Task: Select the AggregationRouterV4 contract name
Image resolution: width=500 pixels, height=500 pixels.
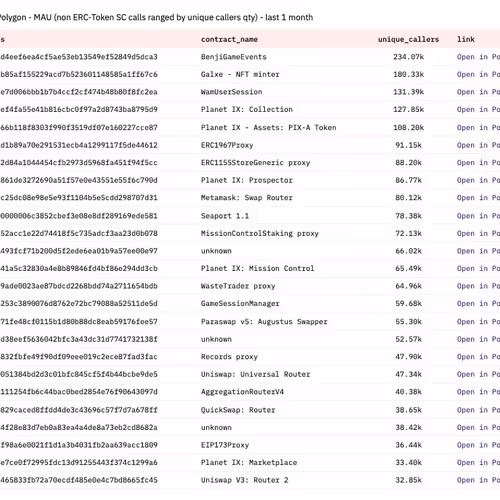Action: tap(242, 392)
